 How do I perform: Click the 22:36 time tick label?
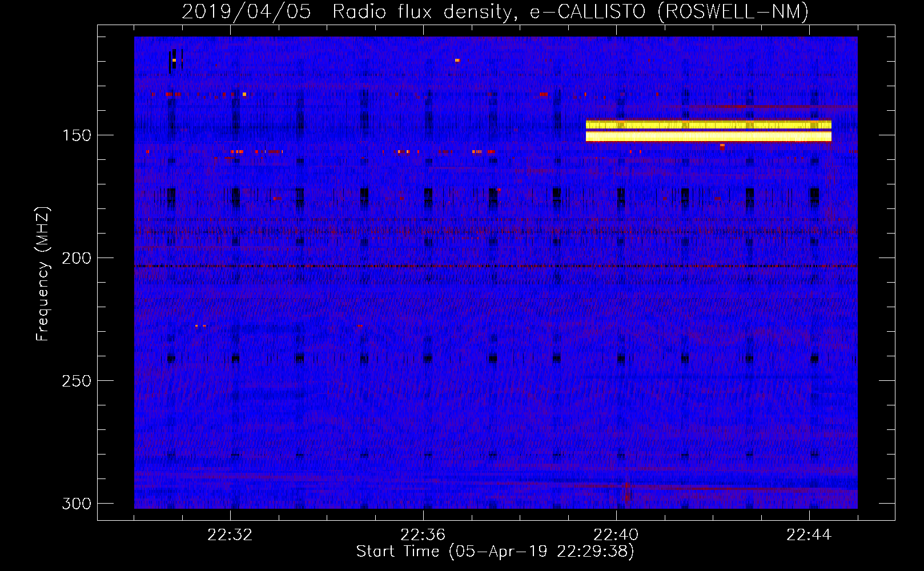pyautogui.click(x=423, y=535)
